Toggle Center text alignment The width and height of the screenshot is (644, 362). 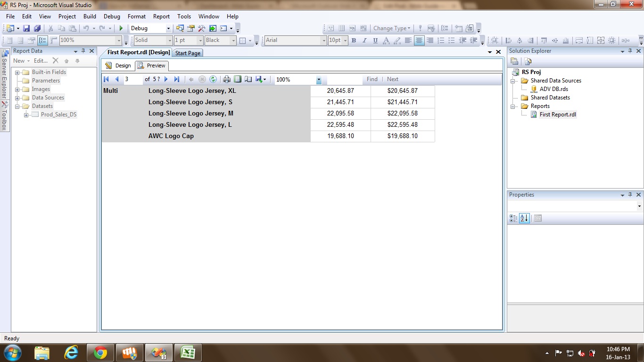(419, 41)
